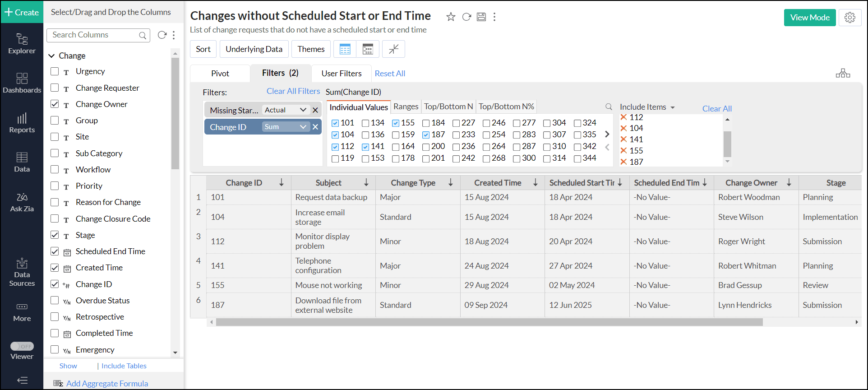Viewport: 868px width, 390px height.
Task: Uncheck the Change Owner column
Action: [55, 104]
